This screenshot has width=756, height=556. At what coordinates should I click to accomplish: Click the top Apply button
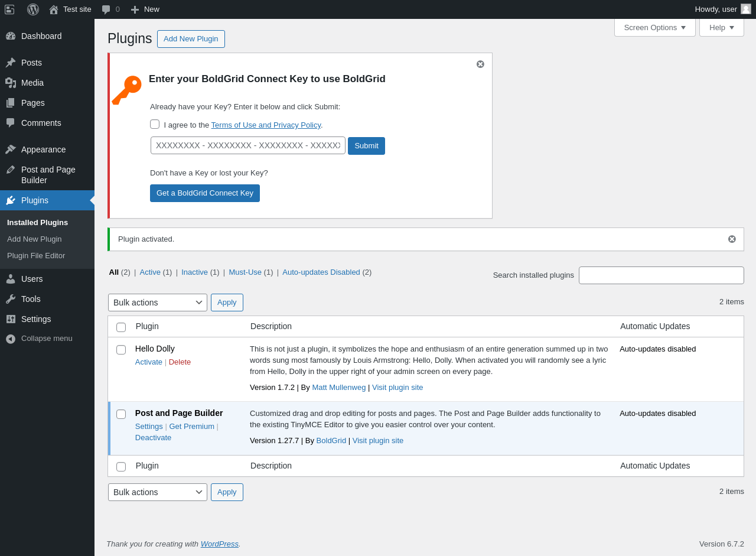[x=227, y=303]
